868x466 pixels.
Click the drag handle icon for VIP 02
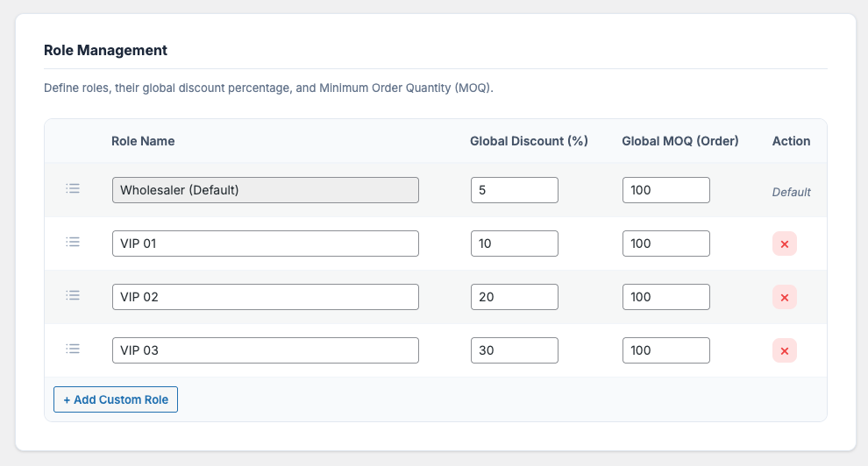(x=73, y=295)
